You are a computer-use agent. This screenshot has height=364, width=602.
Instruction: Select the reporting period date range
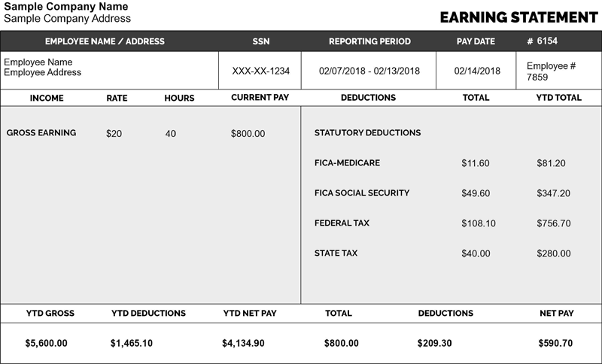369,71
